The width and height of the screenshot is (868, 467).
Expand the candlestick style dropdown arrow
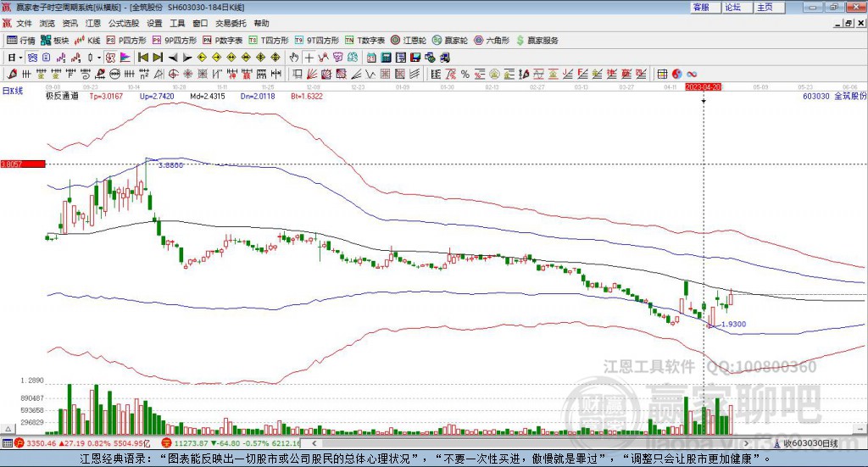tap(99, 58)
